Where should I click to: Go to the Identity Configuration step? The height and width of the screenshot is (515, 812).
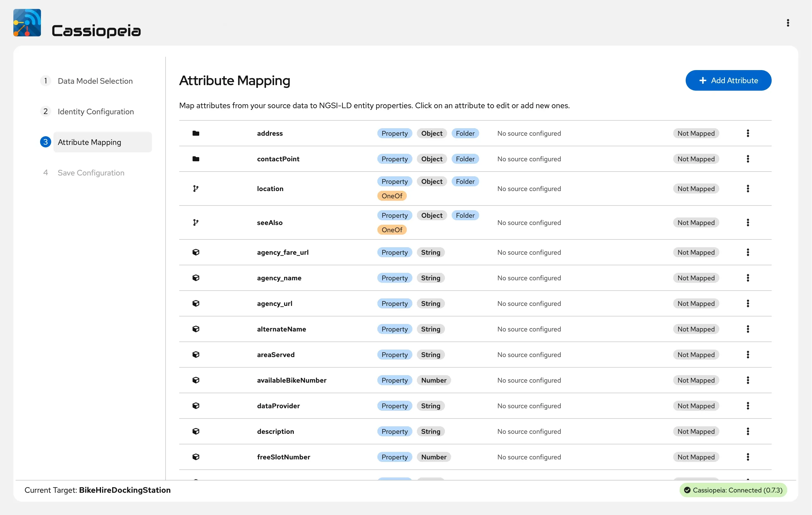point(95,112)
